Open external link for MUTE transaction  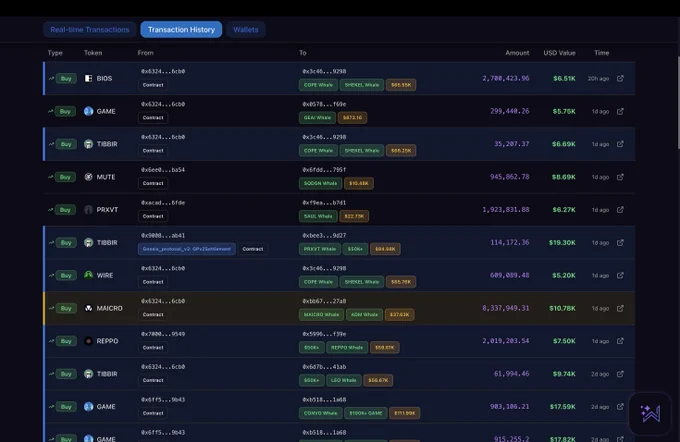click(x=620, y=177)
